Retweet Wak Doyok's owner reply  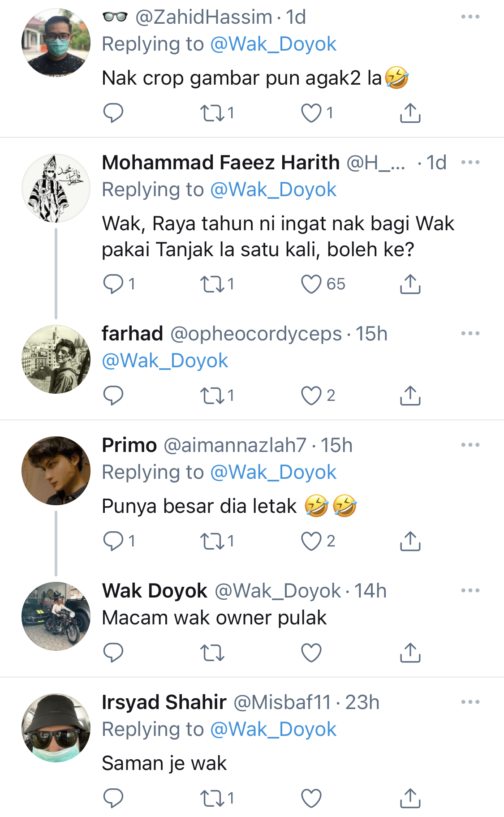(x=212, y=653)
